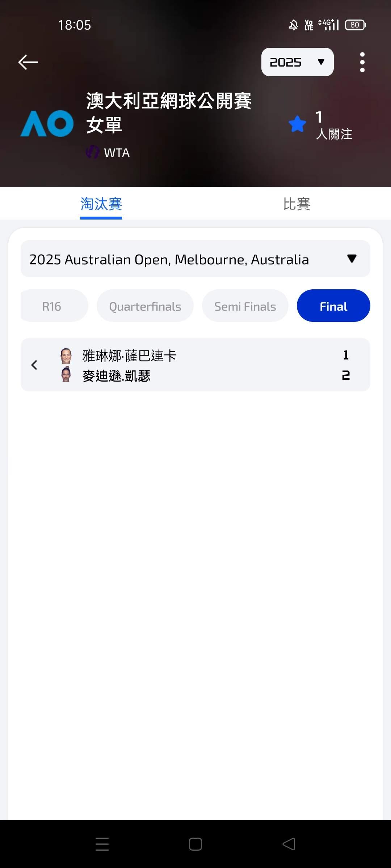Screen dimensions: 391x868
Task: Select the Quarterfinals round filter
Action: point(145,306)
